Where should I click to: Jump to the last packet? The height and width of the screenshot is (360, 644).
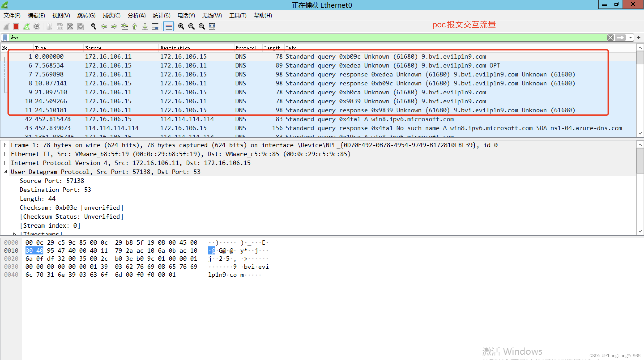tap(145, 26)
